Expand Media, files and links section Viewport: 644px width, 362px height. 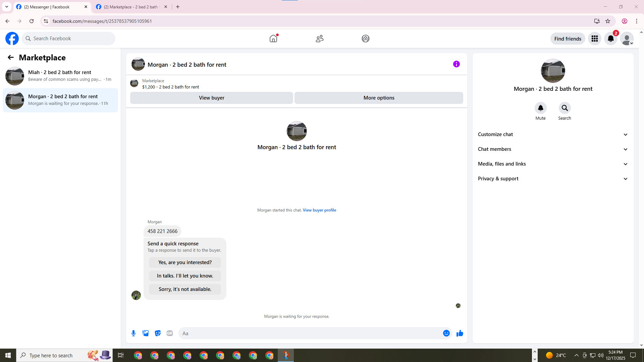coord(553,164)
